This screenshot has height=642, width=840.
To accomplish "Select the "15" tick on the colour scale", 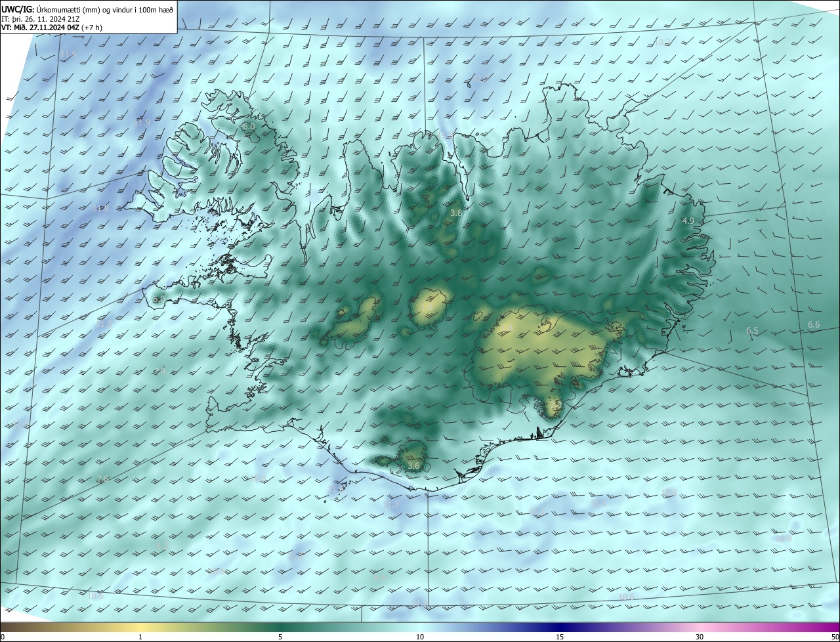I will [560, 637].
